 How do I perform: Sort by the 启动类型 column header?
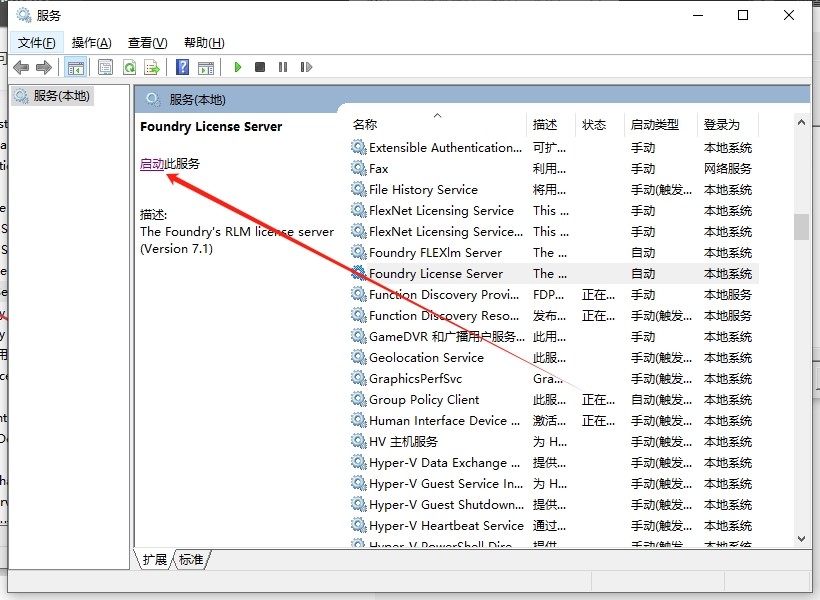pos(660,124)
